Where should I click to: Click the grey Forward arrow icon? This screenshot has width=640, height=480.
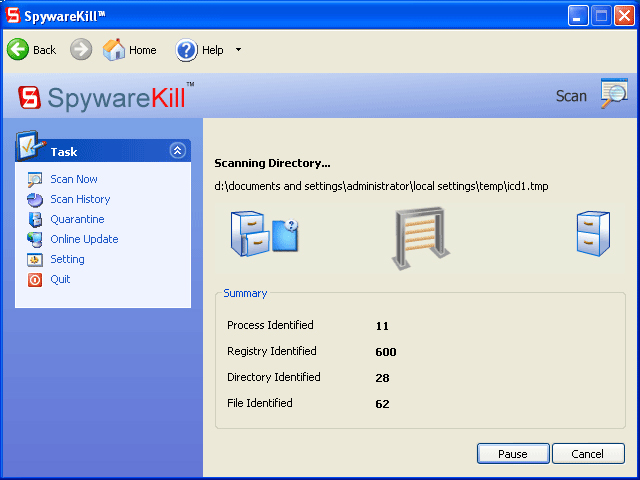(x=81, y=49)
